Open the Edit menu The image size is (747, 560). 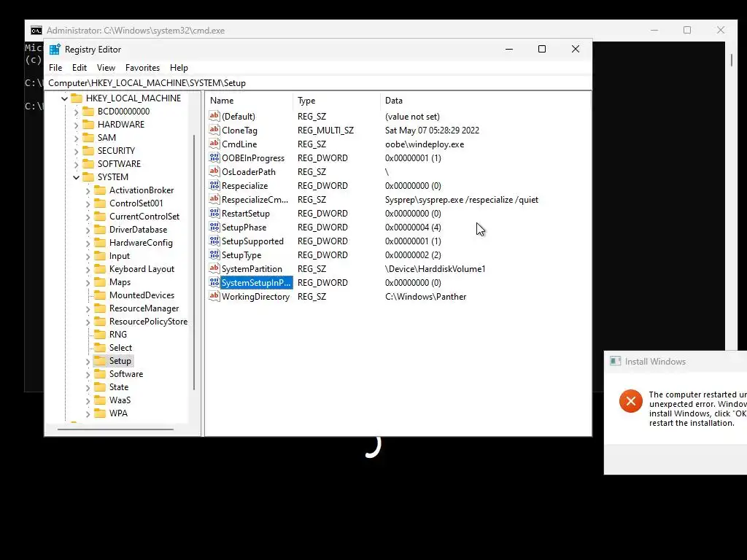79,68
